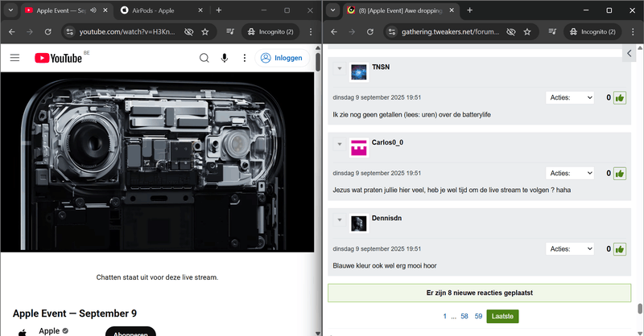The height and width of the screenshot is (336, 644).
Task: Go to forum page 1
Action: pyautogui.click(x=445, y=317)
